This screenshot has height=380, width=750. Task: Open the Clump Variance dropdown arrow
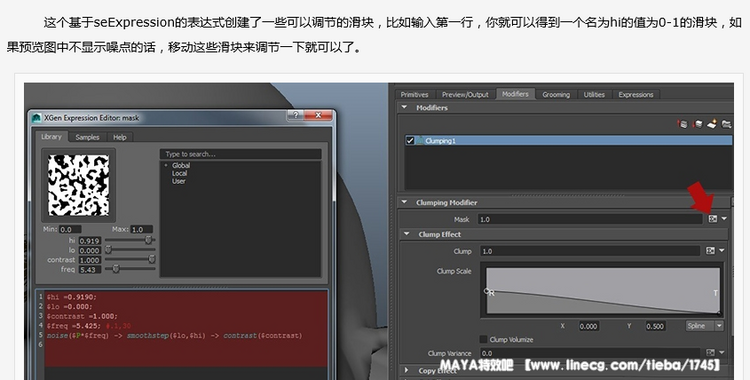[x=722, y=353]
